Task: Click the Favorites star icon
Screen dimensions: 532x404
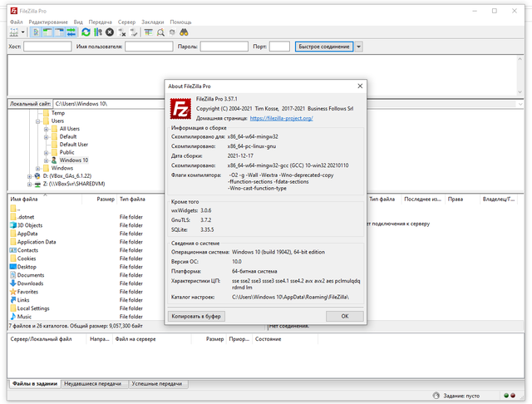Action: [13, 292]
